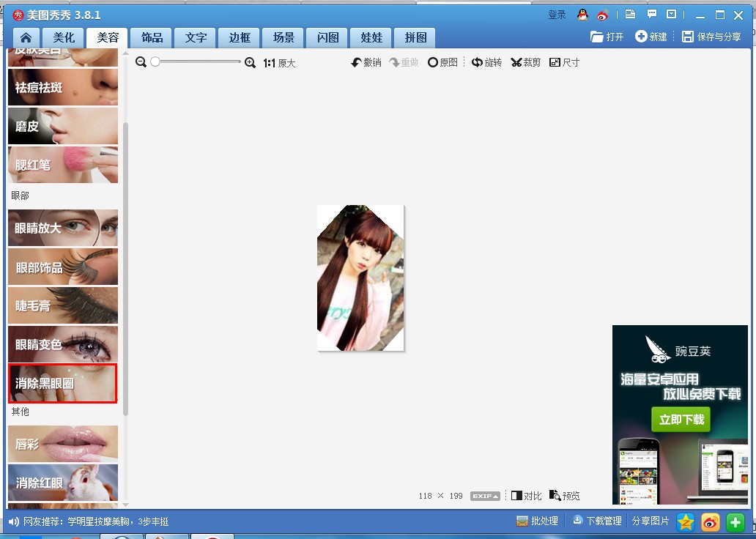Toggle 原图 original image view
Image resolution: width=756 pixels, height=539 pixels.
click(x=442, y=63)
